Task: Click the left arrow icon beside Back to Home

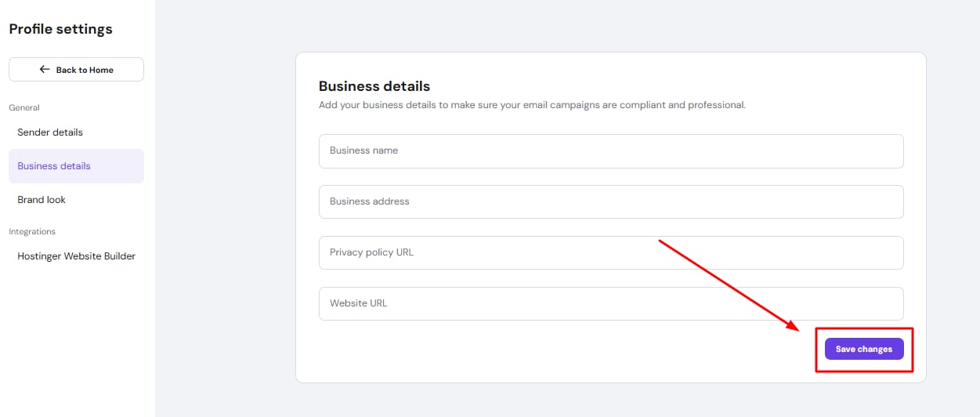Action: point(45,70)
